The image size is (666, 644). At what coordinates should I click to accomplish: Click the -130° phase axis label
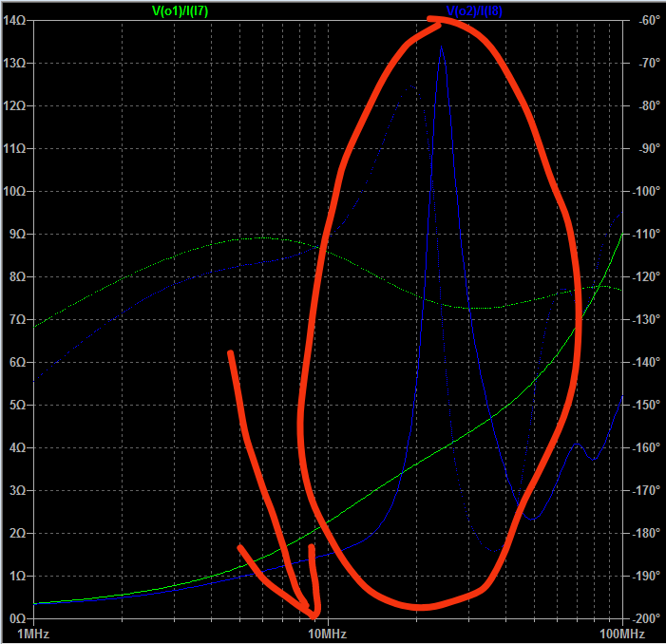tap(646, 320)
